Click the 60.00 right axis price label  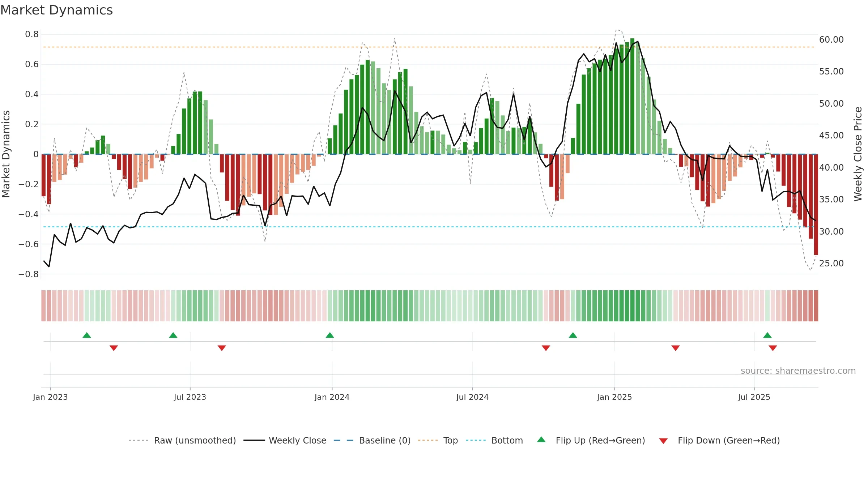831,40
